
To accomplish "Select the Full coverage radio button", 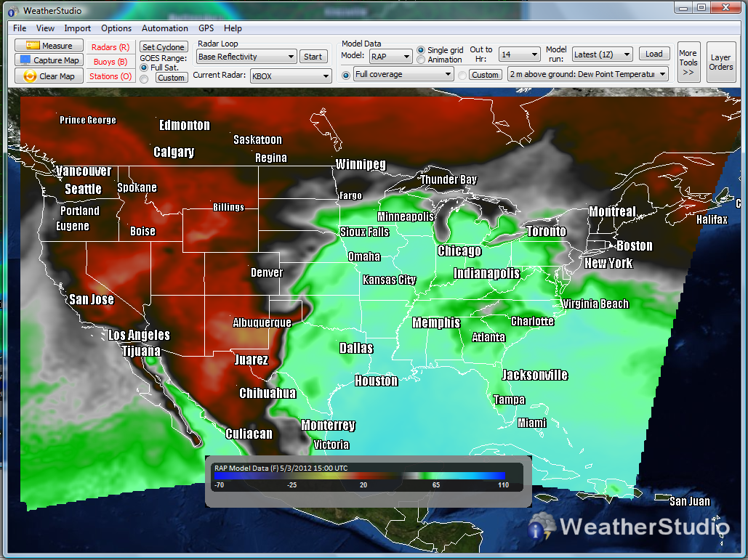I will click(346, 76).
